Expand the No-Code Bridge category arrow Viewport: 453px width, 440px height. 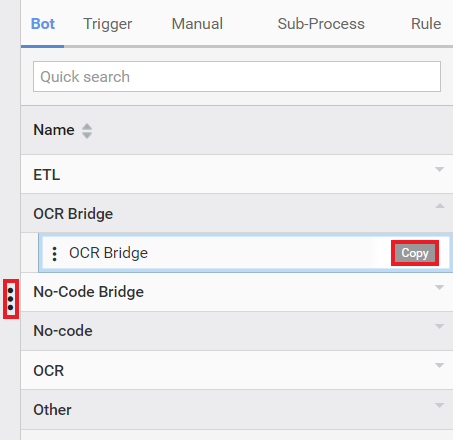tap(440, 287)
